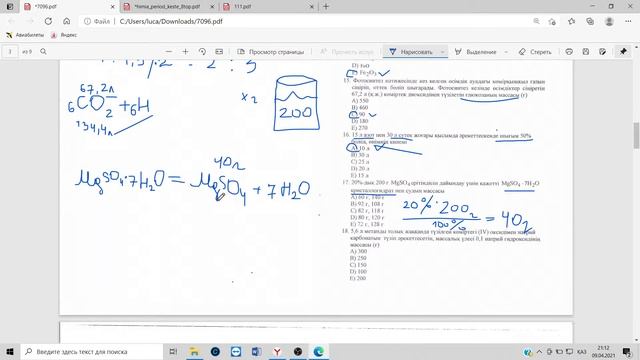Open the Favorites list icon
The image size is (640, 360).
[x=571, y=21]
